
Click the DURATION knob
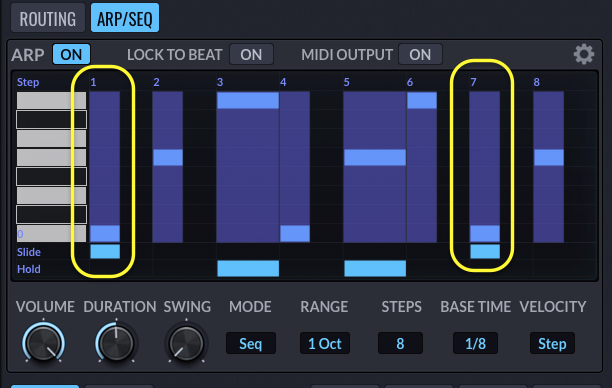116,344
